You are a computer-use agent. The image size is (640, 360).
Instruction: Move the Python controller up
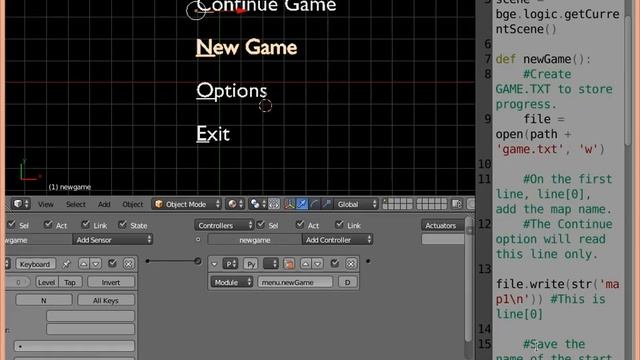pyautogui.click(x=305, y=264)
